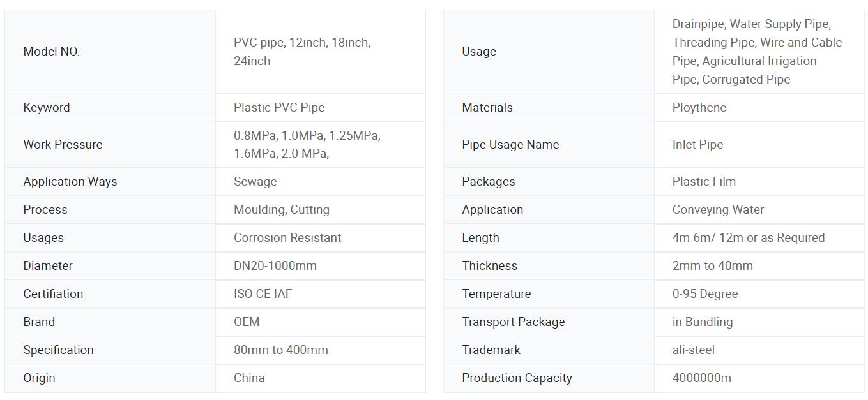Click the Moulding, Cutting process value

click(282, 209)
